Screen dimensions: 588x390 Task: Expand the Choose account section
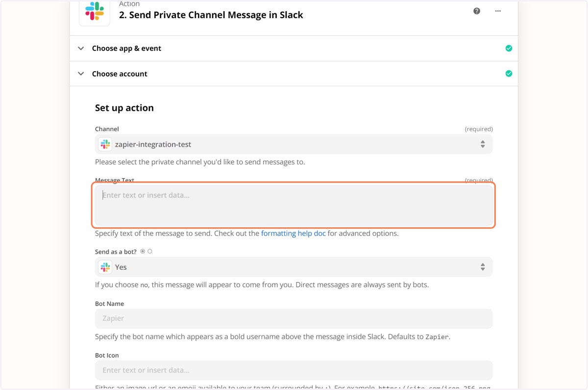(294, 74)
